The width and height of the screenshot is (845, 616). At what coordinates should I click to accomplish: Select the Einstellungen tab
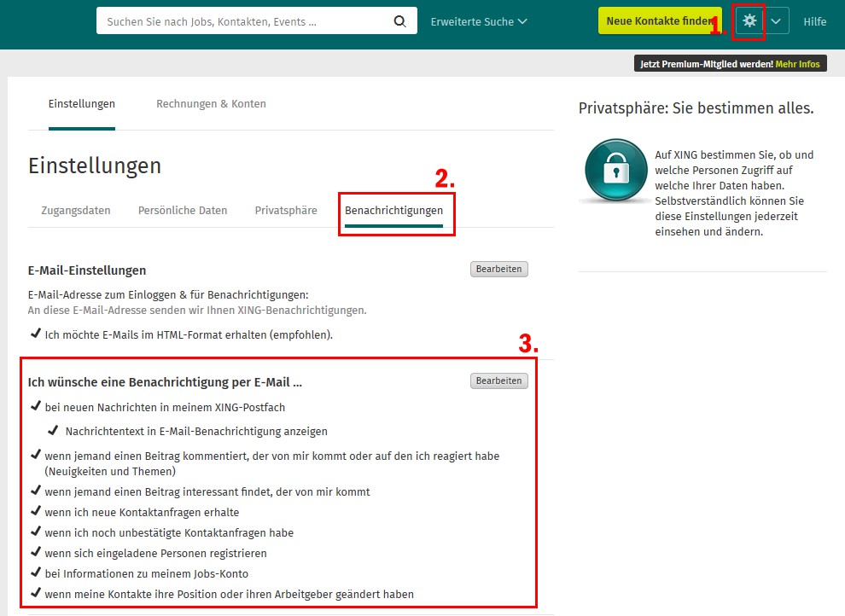coord(82,104)
